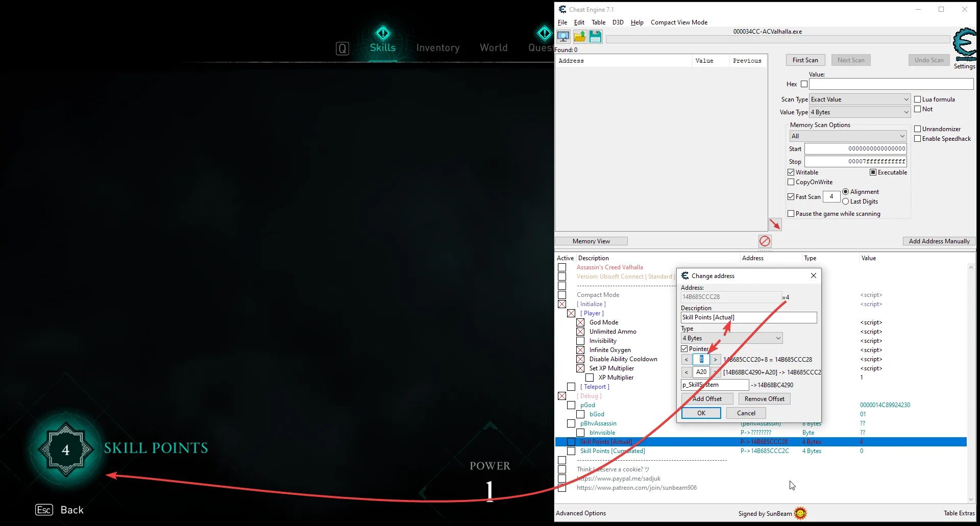The image size is (980, 526).
Task: Check Enable Speedhack option
Action: tap(917, 139)
